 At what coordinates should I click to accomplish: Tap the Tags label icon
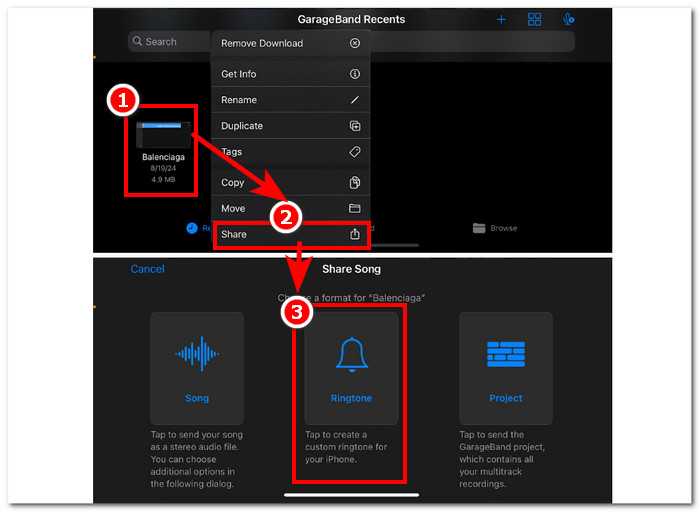point(354,152)
